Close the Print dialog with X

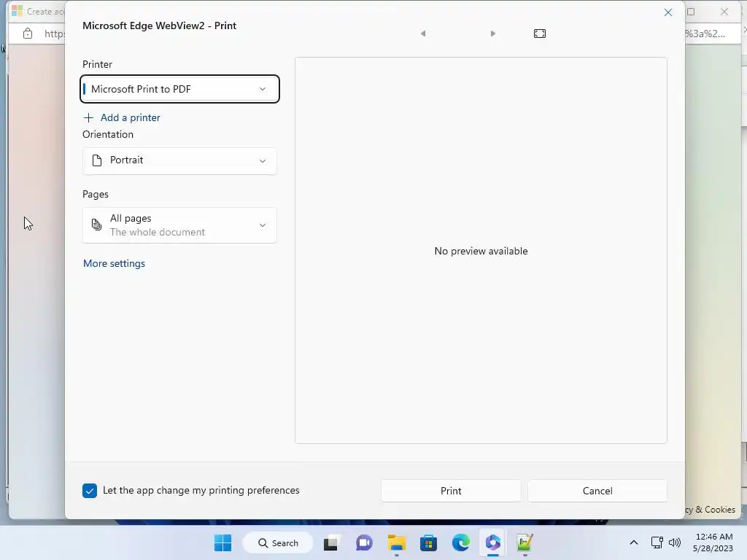668,12
